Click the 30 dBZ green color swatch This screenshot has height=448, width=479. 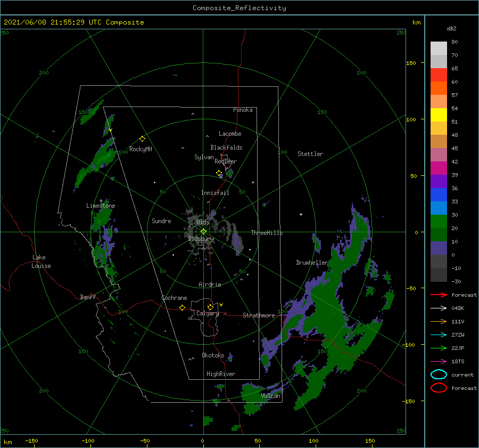(x=439, y=221)
